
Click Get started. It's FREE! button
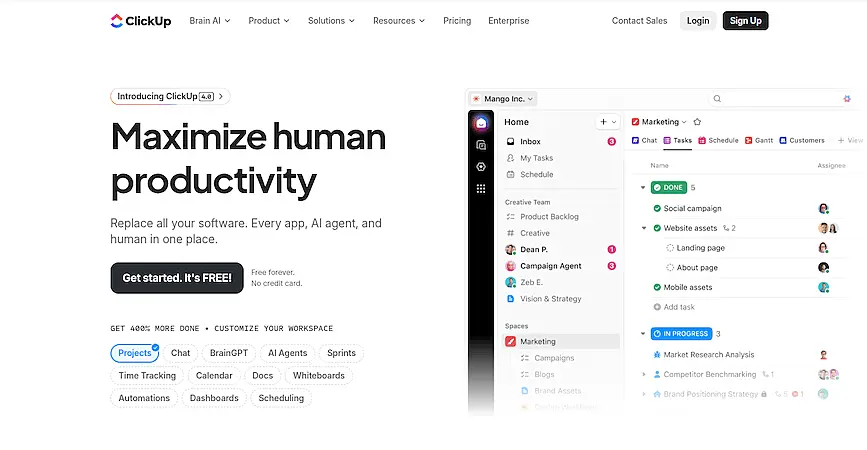click(177, 278)
